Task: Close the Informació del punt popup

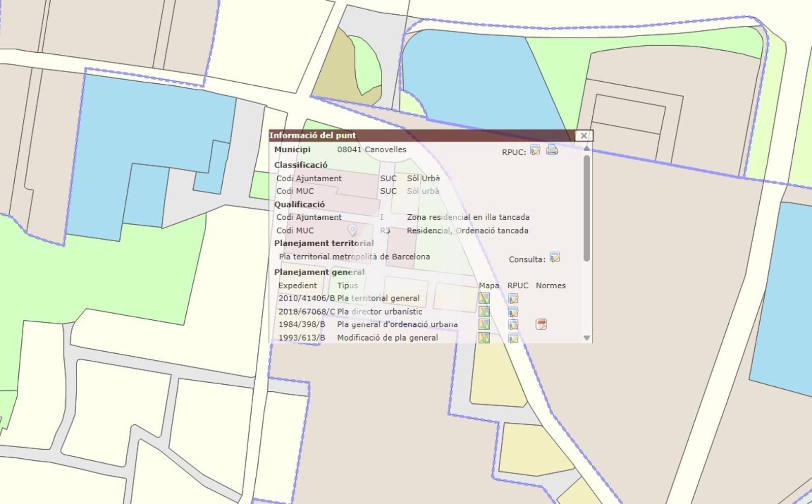Action: tap(584, 136)
